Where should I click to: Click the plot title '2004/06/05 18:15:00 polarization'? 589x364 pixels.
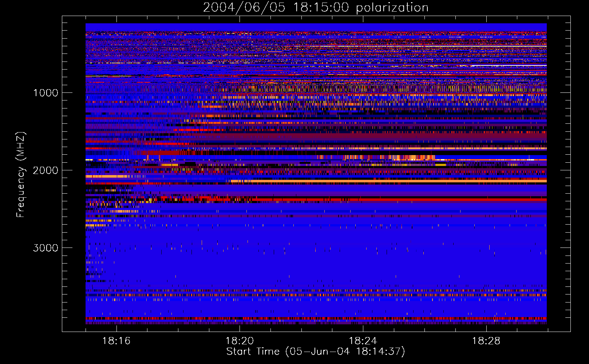coord(316,7)
